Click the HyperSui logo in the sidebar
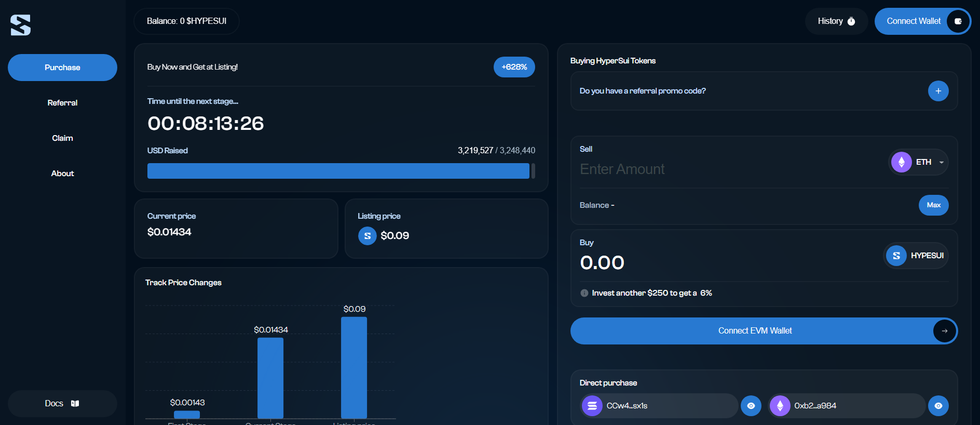The width and height of the screenshot is (980, 425). pos(21,25)
